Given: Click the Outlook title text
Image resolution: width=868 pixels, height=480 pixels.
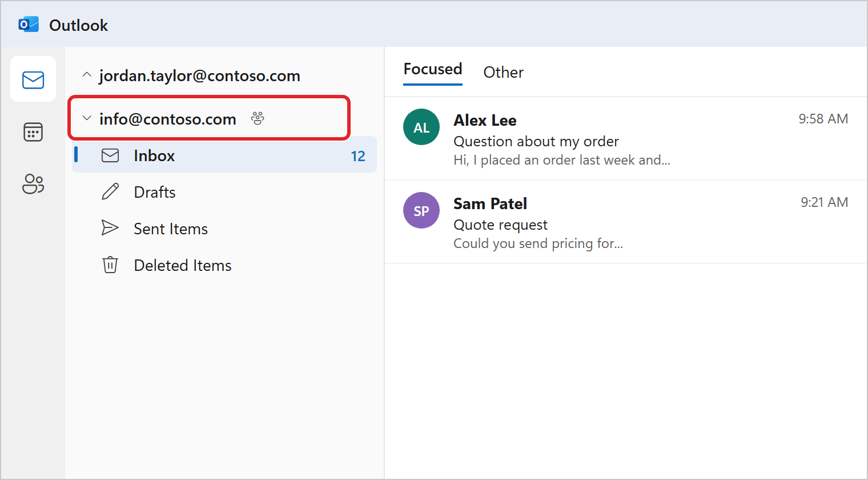Looking at the screenshot, I should (x=78, y=25).
